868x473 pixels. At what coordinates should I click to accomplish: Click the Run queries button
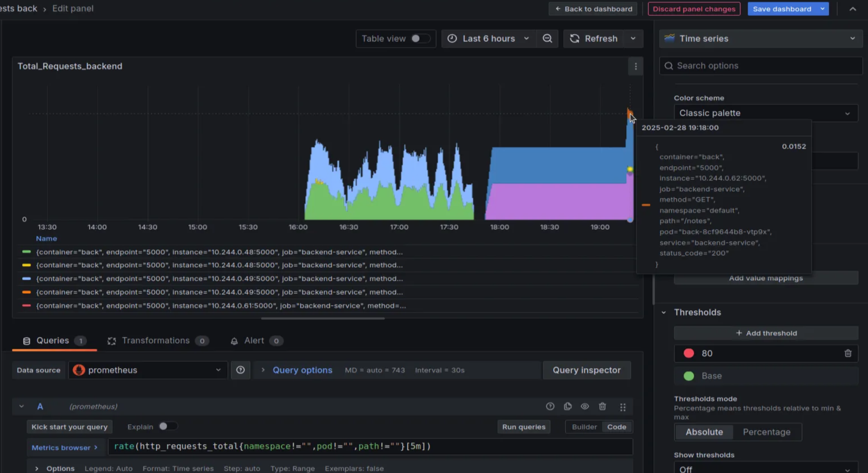tap(524, 427)
